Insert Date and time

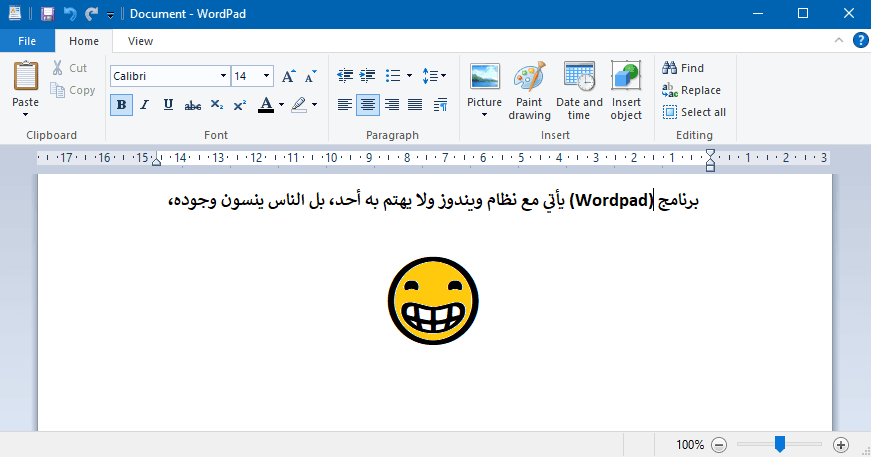(579, 91)
